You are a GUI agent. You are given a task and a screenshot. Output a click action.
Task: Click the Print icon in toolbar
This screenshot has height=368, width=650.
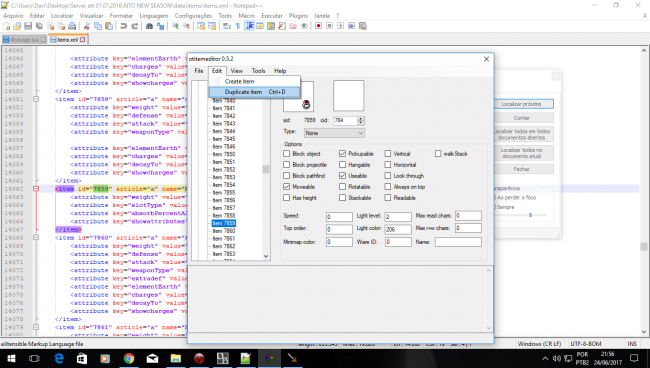[x=72, y=26]
